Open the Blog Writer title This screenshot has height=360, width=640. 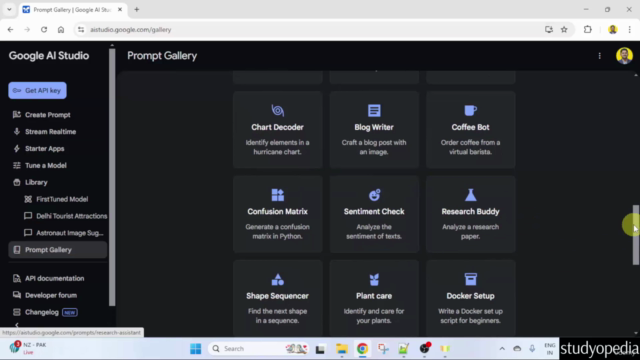374,127
